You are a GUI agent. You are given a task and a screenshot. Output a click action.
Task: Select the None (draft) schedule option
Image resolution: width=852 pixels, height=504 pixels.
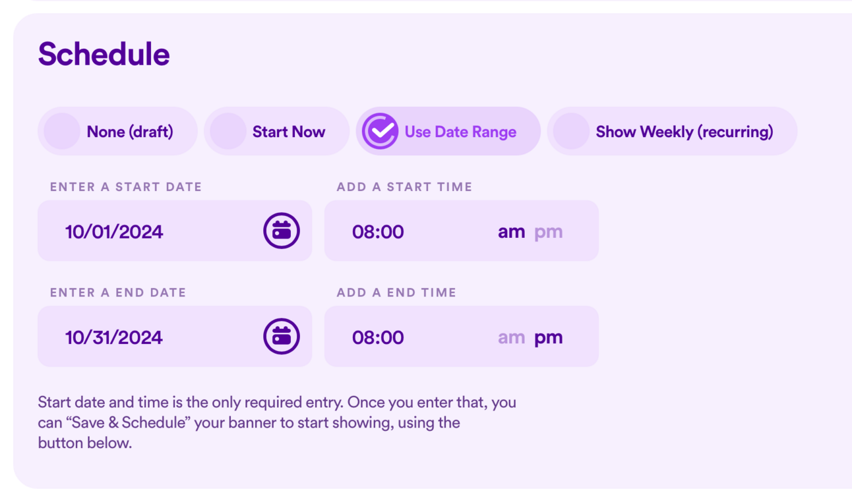(x=117, y=132)
